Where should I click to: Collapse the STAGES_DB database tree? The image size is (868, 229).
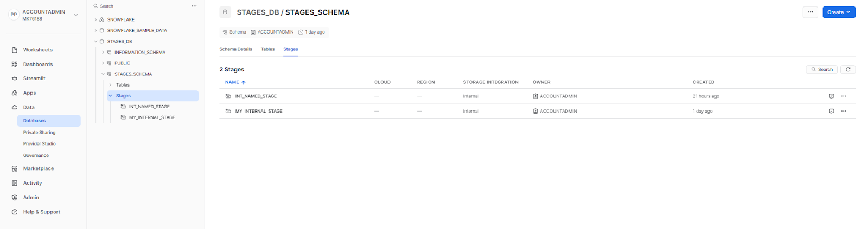point(96,42)
